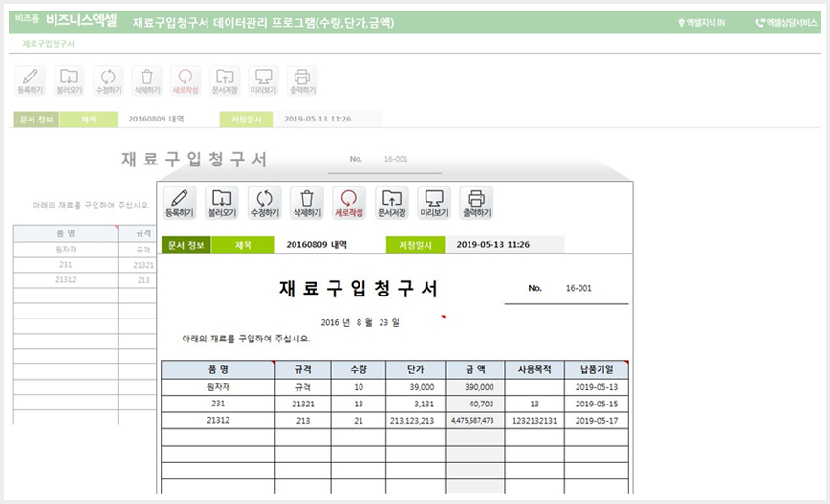Screen dimensions: 830x504
Task: Click the 등록하기 pencil icon in the front panel
Action: 180,204
